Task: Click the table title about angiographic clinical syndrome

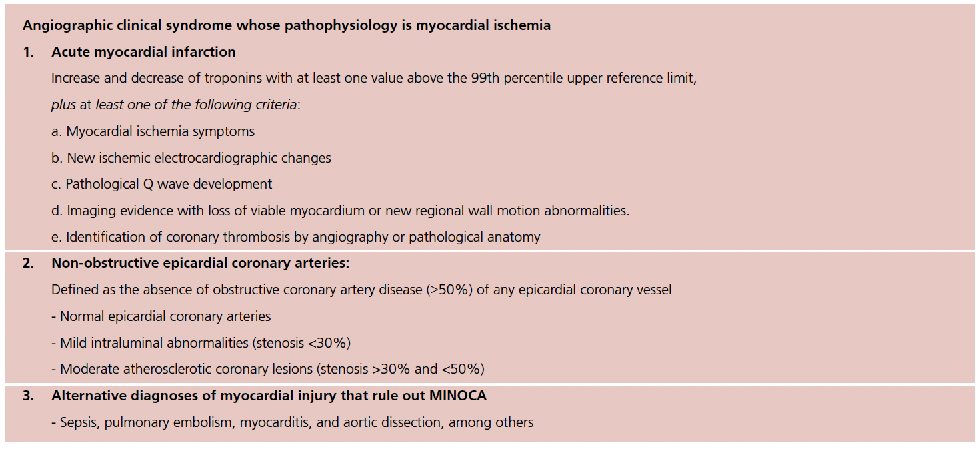Action: (287, 26)
